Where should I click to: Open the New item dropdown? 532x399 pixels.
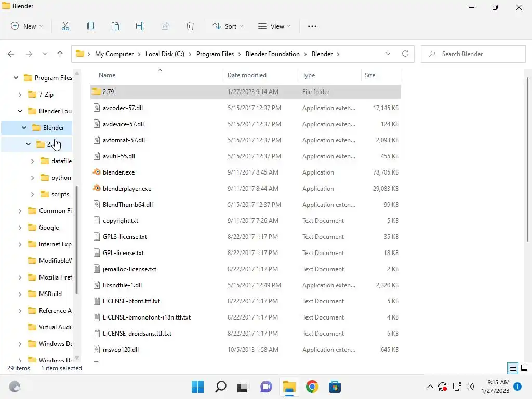27,26
